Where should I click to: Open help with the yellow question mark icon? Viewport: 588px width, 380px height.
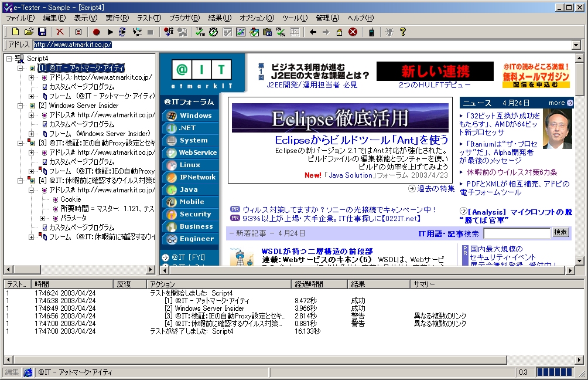[x=403, y=32]
